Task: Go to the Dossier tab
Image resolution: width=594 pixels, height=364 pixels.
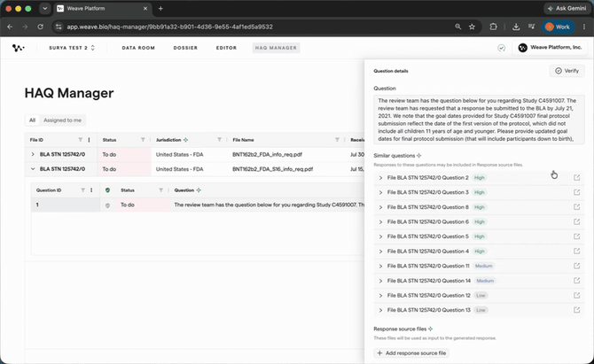Action: pos(185,48)
